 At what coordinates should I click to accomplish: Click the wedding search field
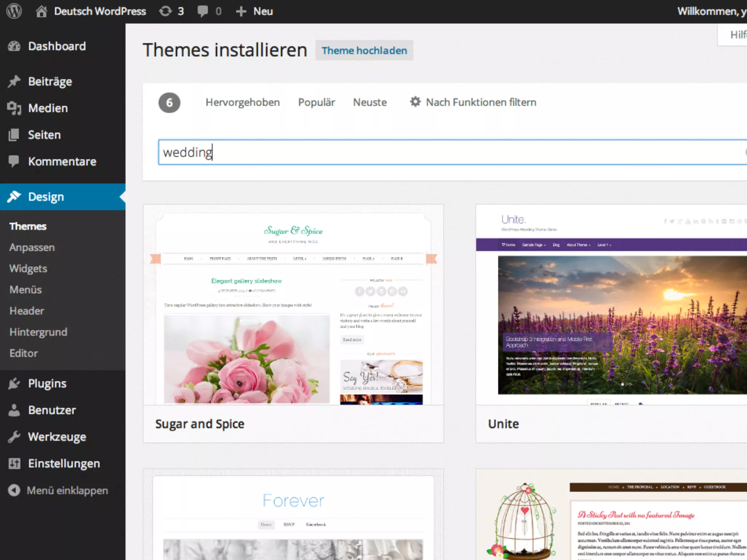[x=438, y=152]
